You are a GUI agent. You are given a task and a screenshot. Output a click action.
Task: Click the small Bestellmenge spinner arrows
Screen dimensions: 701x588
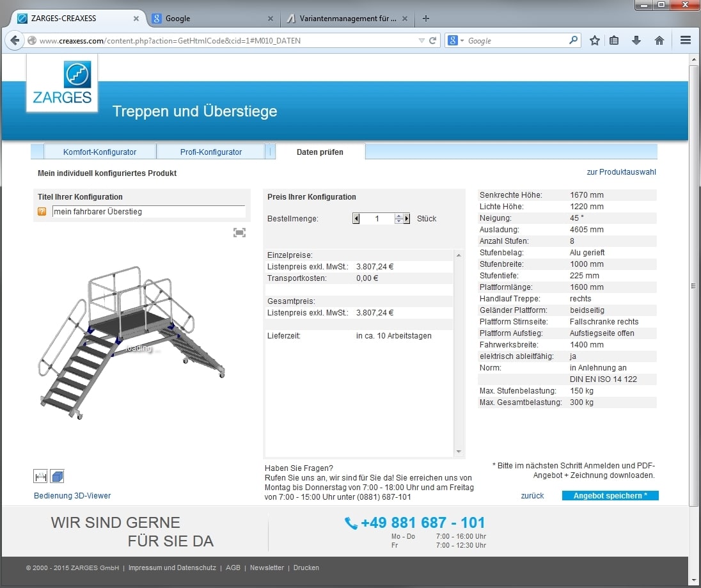[398, 219]
